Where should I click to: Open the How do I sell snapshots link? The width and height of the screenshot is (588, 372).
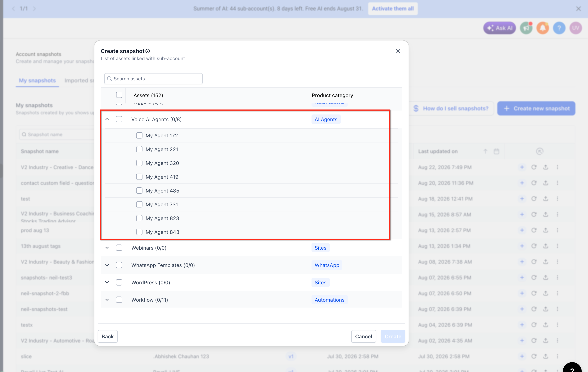click(451, 108)
